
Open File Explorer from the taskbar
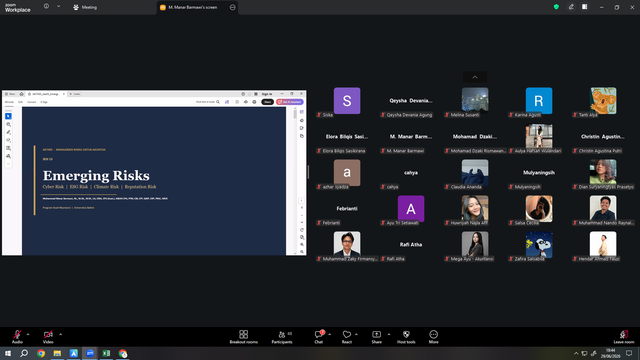pos(57,353)
